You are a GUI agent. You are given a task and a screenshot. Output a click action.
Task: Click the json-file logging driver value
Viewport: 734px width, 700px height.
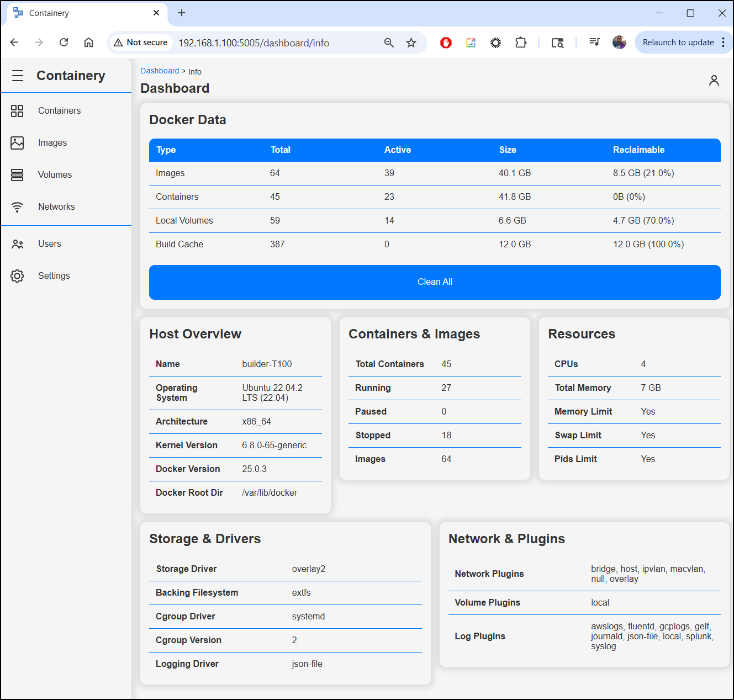click(x=307, y=664)
